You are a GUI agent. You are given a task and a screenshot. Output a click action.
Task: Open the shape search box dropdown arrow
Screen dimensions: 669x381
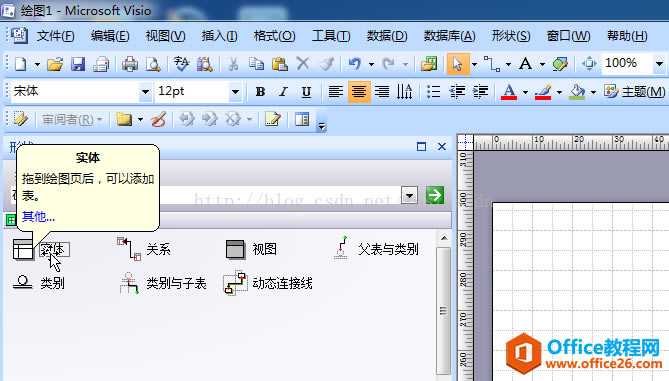click(409, 196)
